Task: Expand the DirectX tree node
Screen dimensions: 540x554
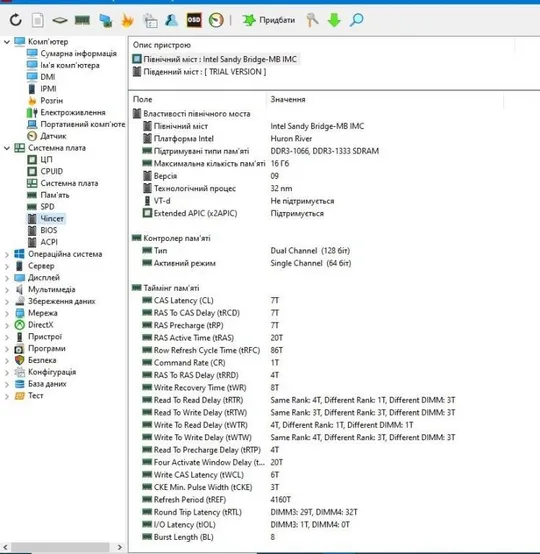Action: pyautogui.click(x=7, y=325)
